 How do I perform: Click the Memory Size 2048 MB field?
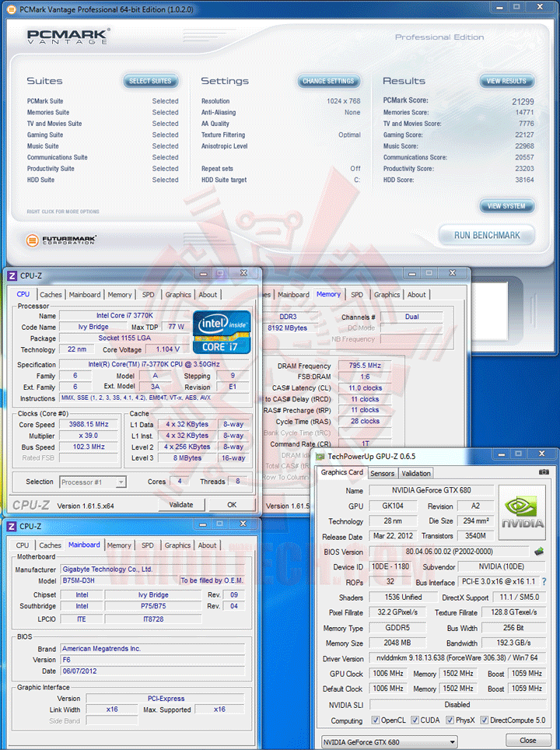[397, 643]
